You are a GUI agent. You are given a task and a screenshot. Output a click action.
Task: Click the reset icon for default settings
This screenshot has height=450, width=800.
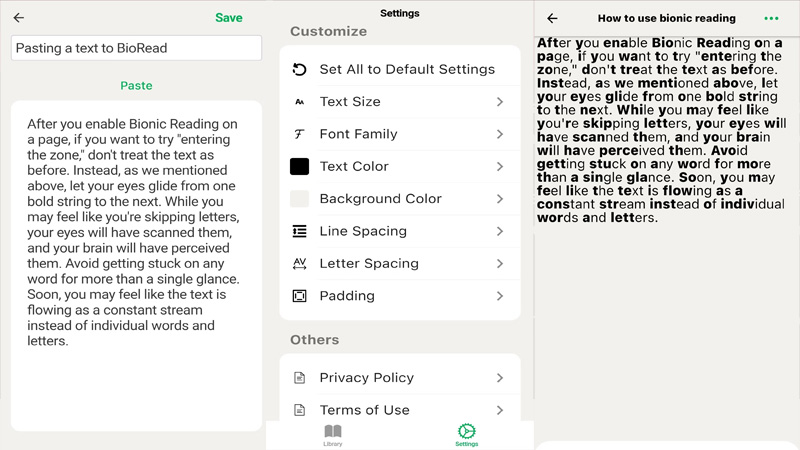coord(299,69)
